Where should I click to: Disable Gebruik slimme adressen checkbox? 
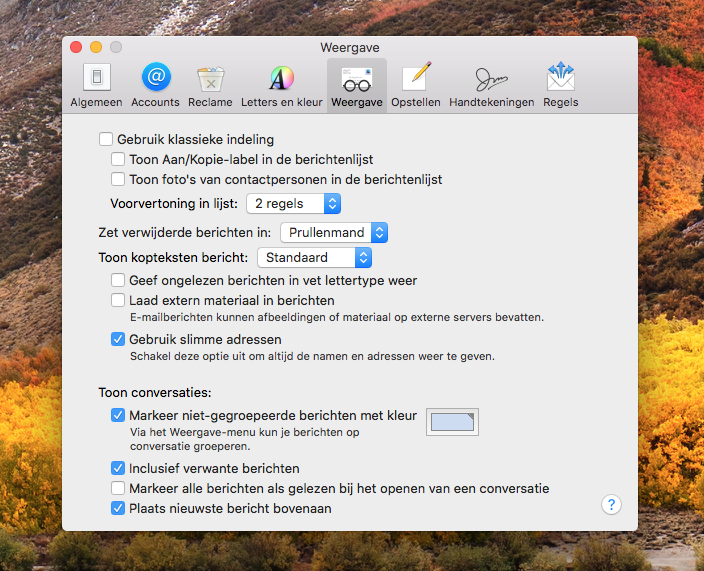[118, 339]
